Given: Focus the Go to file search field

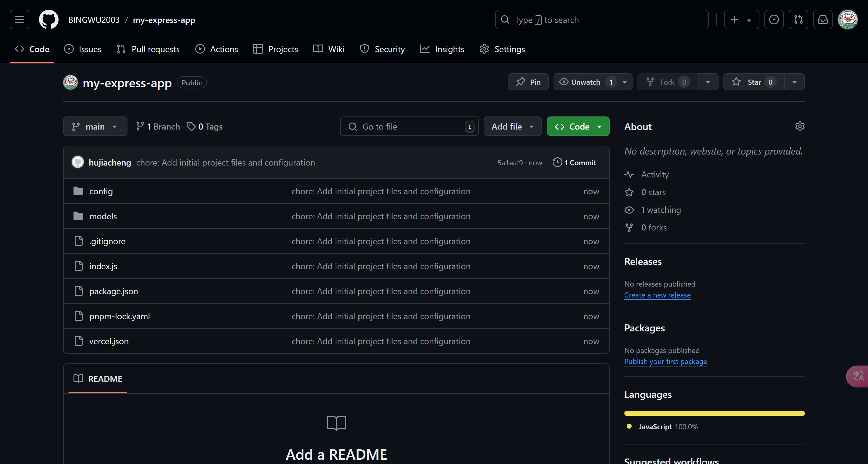Looking at the screenshot, I should pos(409,126).
